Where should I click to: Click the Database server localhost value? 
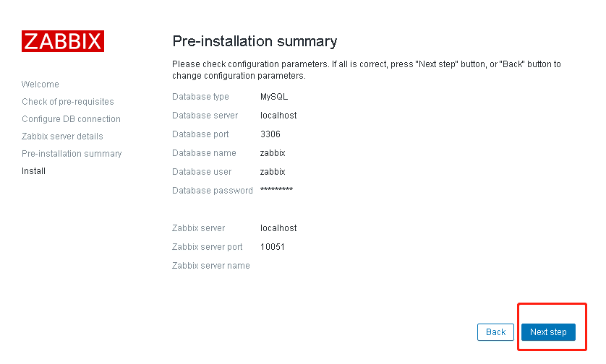click(x=278, y=116)
